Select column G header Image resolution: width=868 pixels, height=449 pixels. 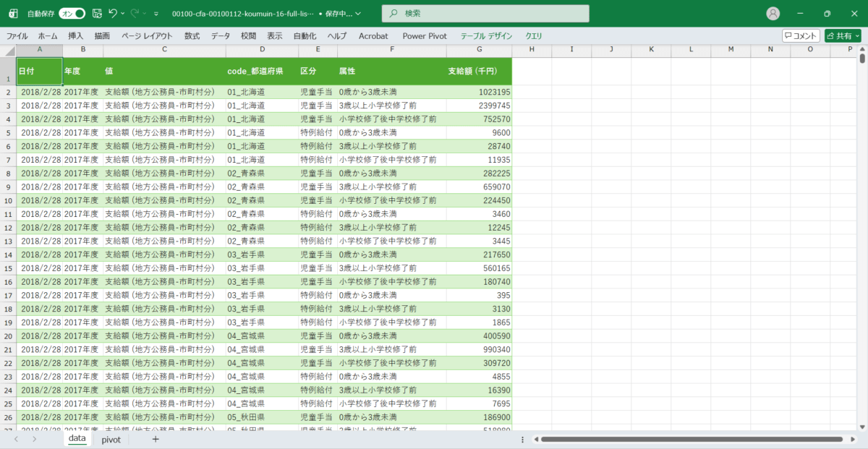tap(479, 49)
